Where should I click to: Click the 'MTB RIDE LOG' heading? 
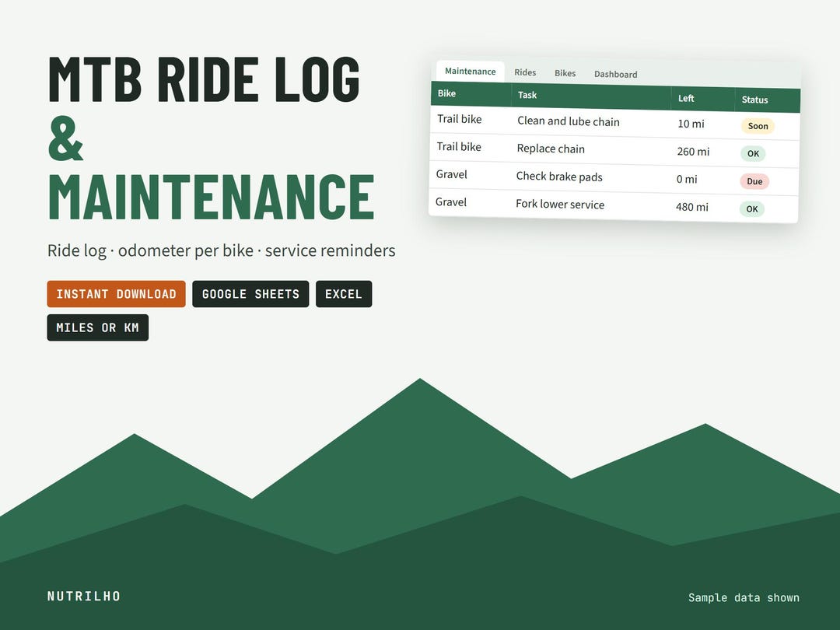[204, 79]
